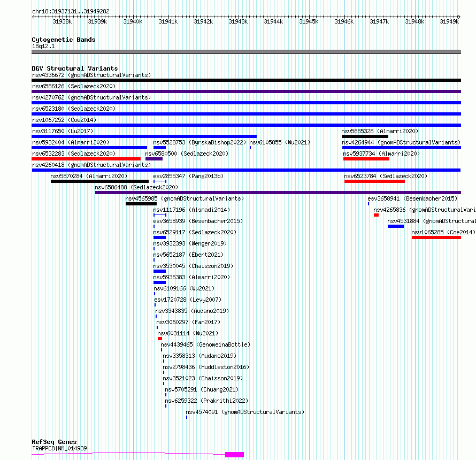Open nsv3521023 (Chaisson2019) label
Image resolution: width=476 pixels, height=460 pixels.
tap(203, 378)
